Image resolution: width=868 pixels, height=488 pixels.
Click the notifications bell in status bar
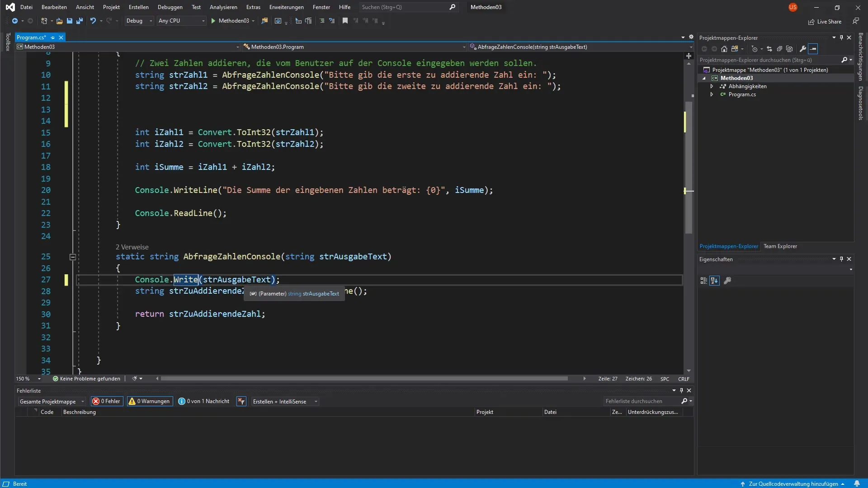coord(857,483)
